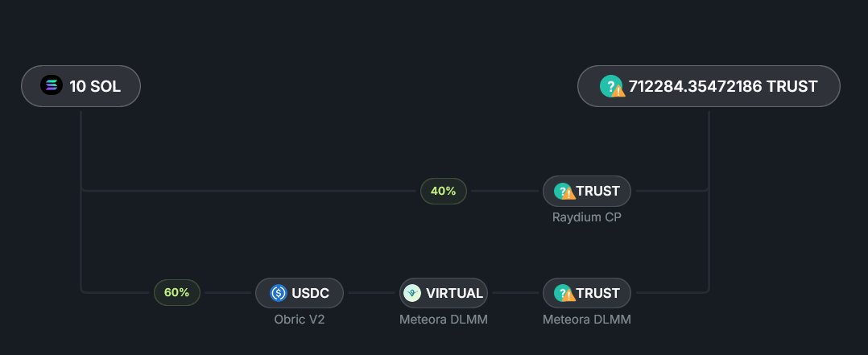Click the TRUST question-mark icon above Raydium CP
This screenshot has width=868, height=355.
click(x=562, y=191)
